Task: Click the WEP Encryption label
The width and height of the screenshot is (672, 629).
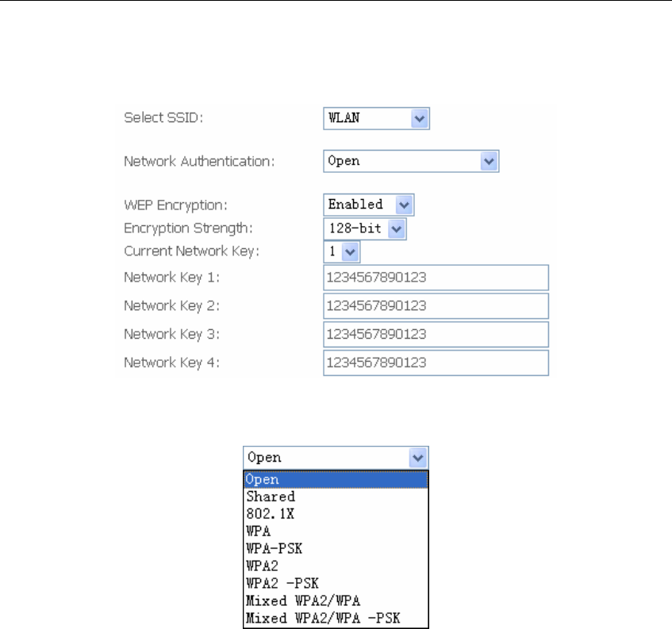Action: 175,205
